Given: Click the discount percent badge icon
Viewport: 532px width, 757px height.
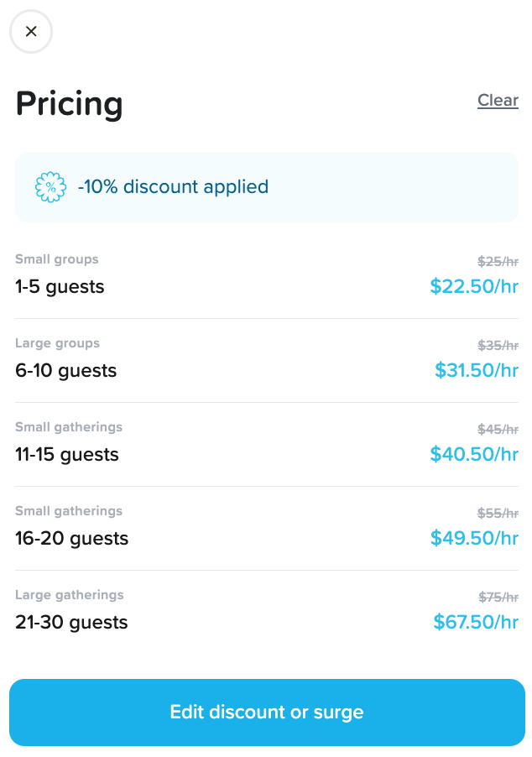Looking at the screenshot, I should 50,187.
